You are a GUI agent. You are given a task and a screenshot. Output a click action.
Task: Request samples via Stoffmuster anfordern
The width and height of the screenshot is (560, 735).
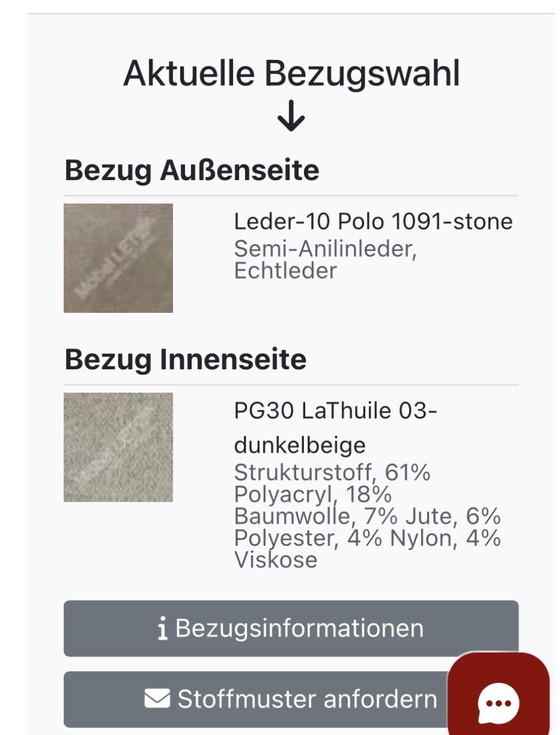(257, 699)
